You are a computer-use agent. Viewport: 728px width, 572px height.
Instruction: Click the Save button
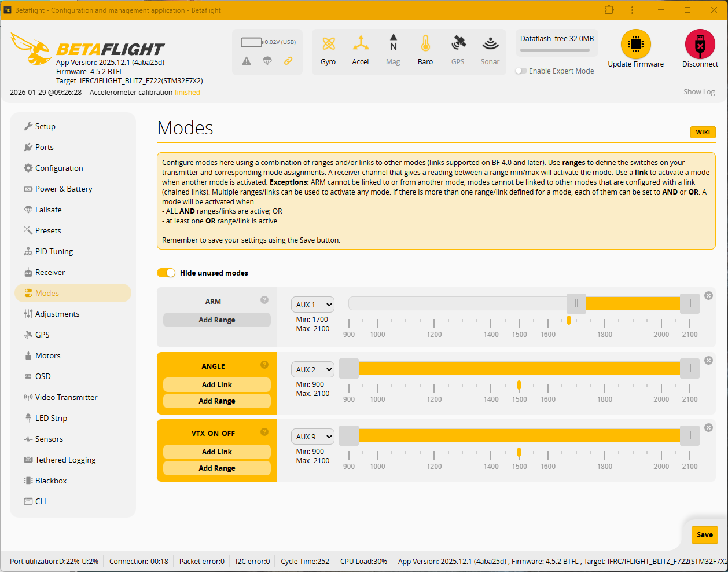704,535
